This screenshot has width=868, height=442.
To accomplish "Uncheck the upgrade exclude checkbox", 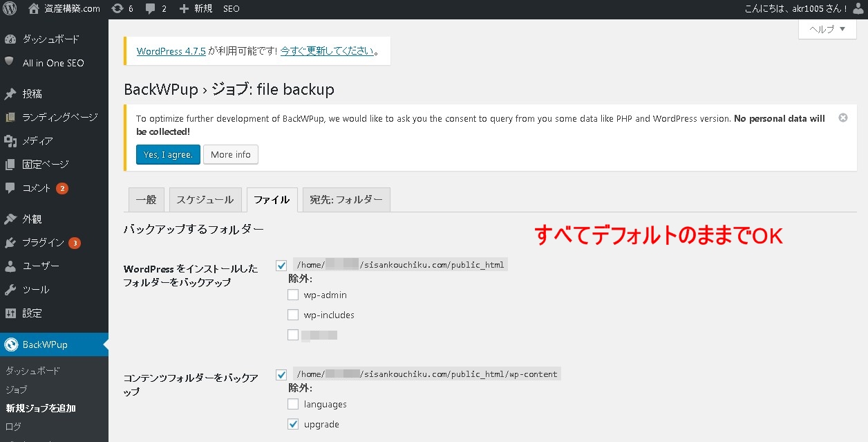I will [x=293, y=424].
